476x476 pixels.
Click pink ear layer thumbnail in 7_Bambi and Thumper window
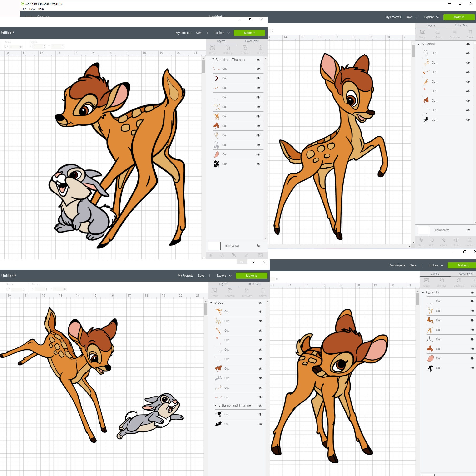point(216,154)
